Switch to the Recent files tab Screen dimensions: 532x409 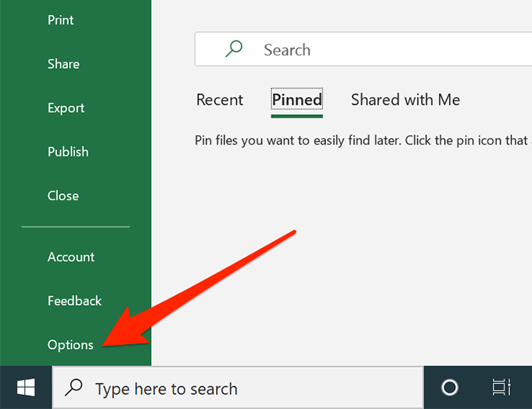(x=220, y=100)
